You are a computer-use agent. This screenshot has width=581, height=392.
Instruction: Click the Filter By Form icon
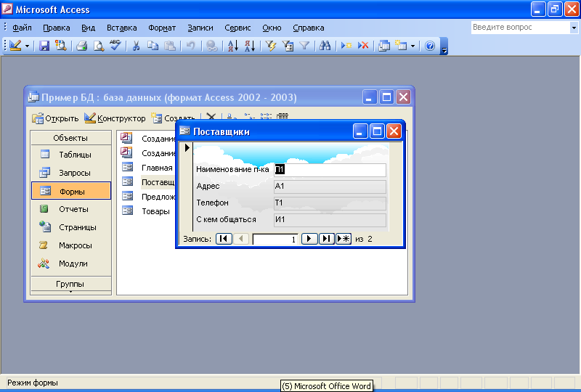(x=288, y=46)
